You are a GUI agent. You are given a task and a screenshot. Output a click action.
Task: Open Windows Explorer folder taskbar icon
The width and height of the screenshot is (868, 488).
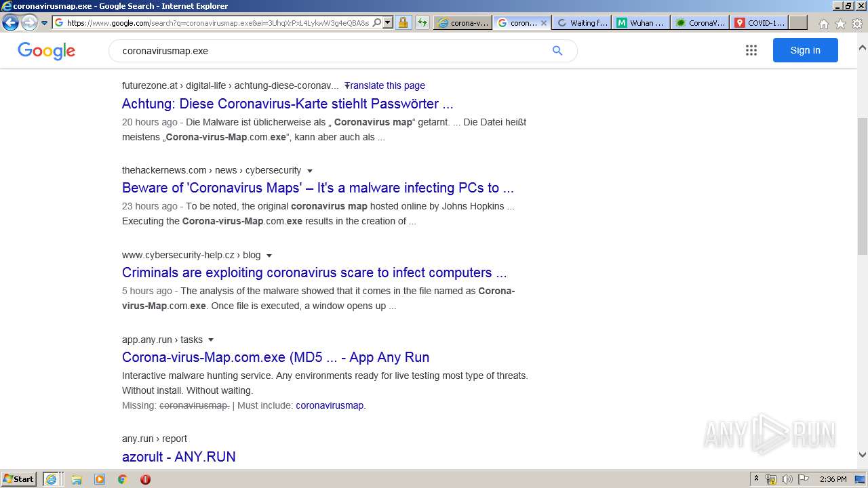click(x=77, y=479)
